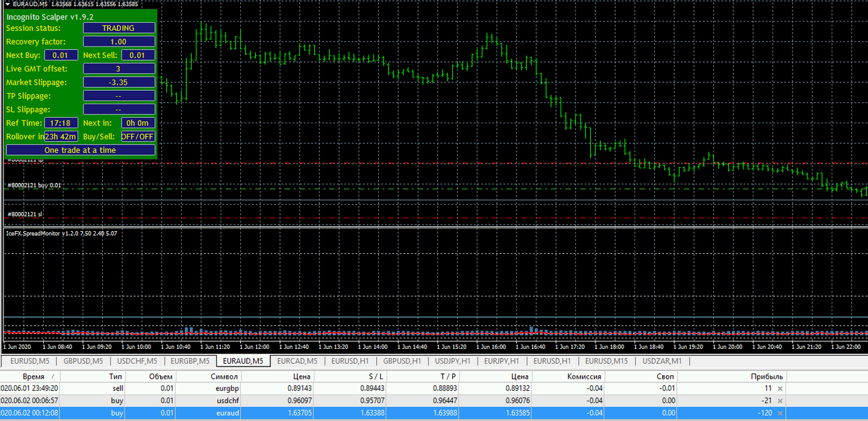Click the Next Sell lot value

(x=138, y=55)
